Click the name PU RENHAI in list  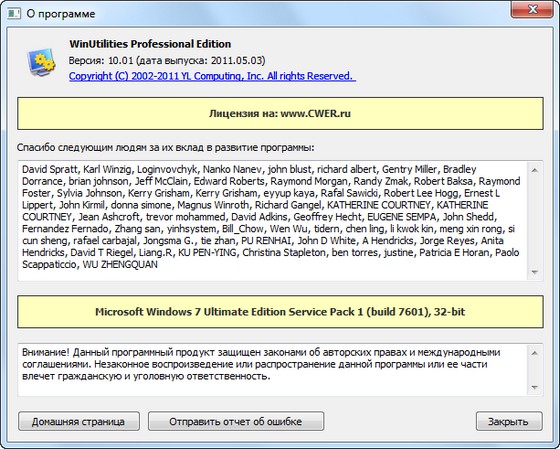tap(266, 241)
